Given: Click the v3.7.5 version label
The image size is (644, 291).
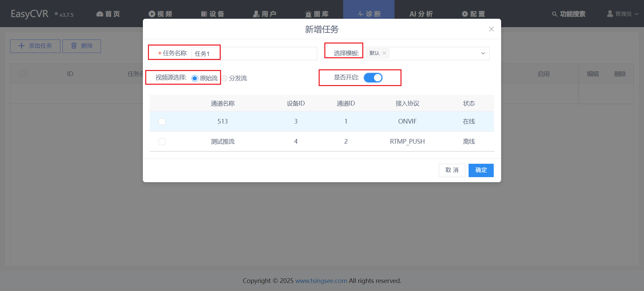Looking at the screenshot, I should click(66, 15).
